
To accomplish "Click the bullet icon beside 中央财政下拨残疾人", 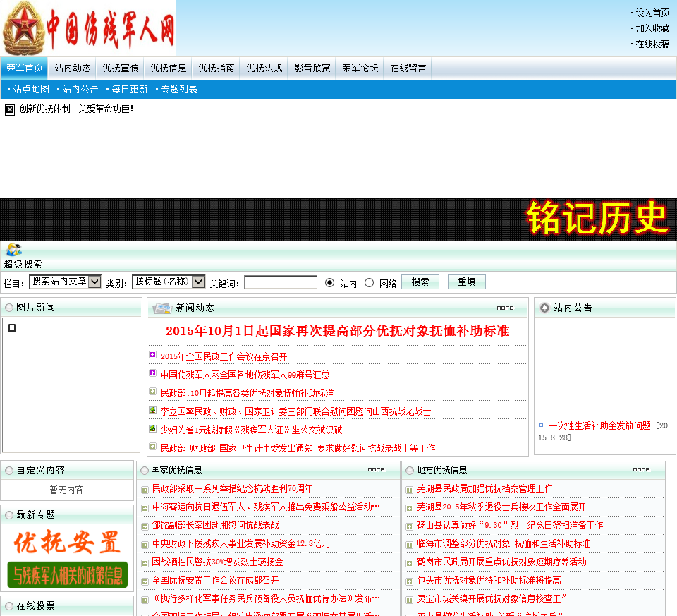I will coord(145,545).
